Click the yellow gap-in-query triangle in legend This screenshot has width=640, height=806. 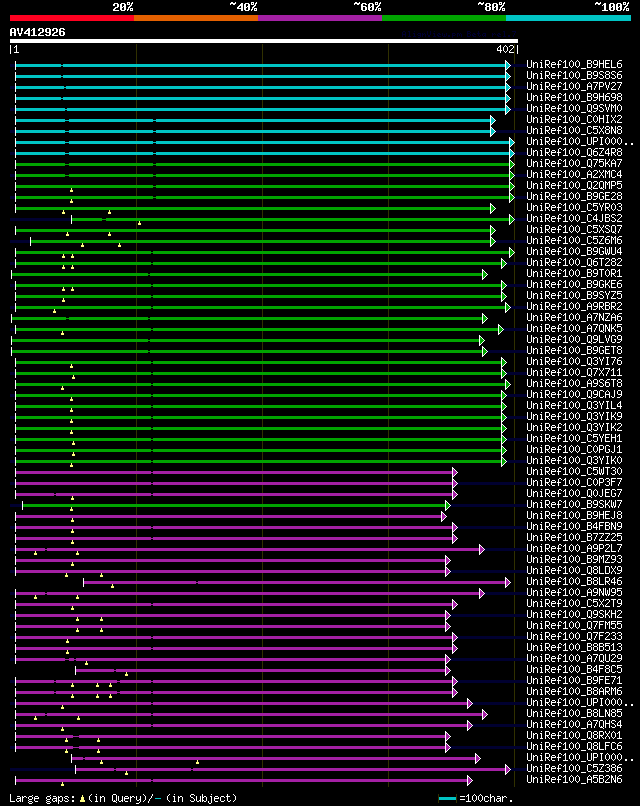82,799
